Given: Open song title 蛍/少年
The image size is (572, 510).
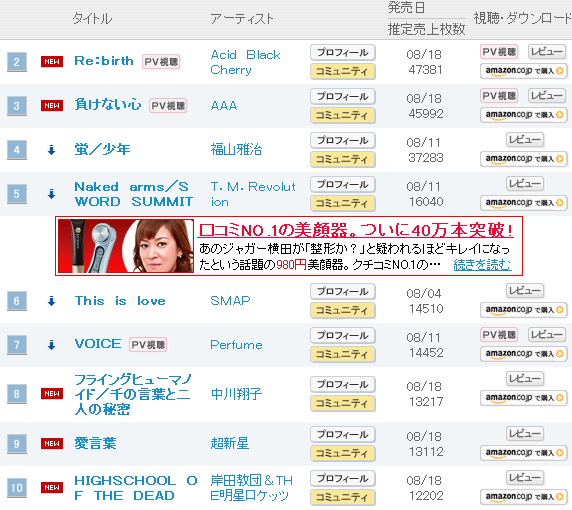Looking at the screenshot, I should (102, 149).
